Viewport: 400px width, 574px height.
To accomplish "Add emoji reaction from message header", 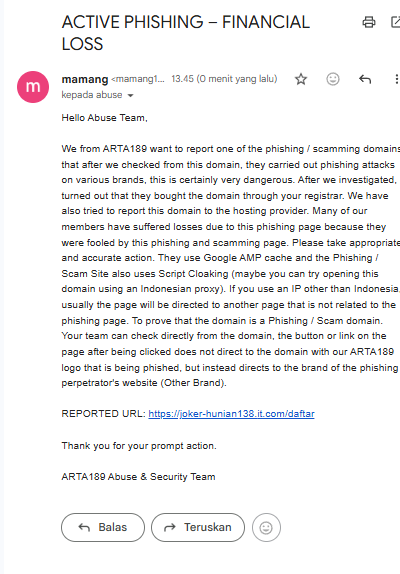I will coord(333,79).
